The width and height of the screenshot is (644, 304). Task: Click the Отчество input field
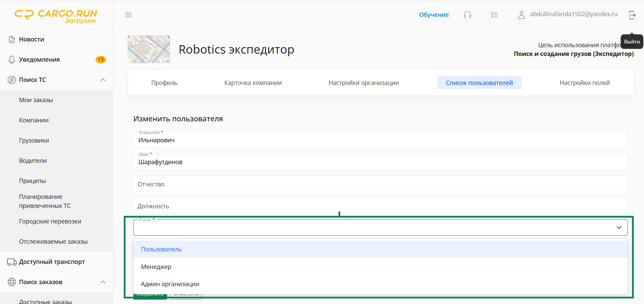(380, 184)
